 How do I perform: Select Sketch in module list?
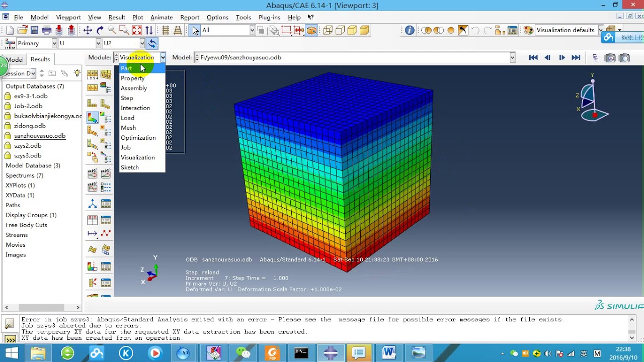coord(142,167)
